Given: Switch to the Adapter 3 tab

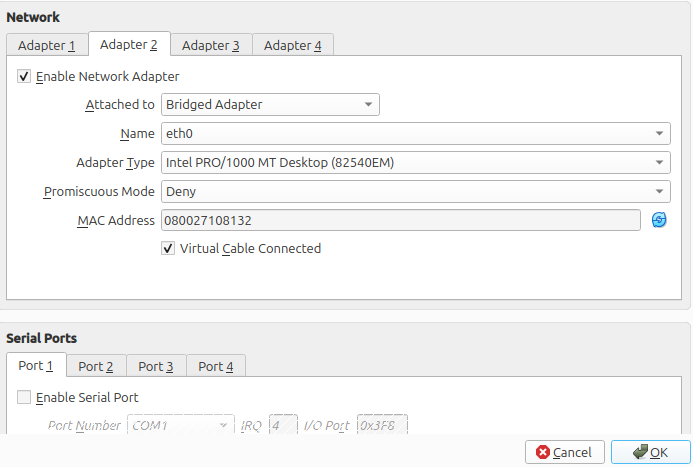Looking at the screenshot, I should (210, 45).
